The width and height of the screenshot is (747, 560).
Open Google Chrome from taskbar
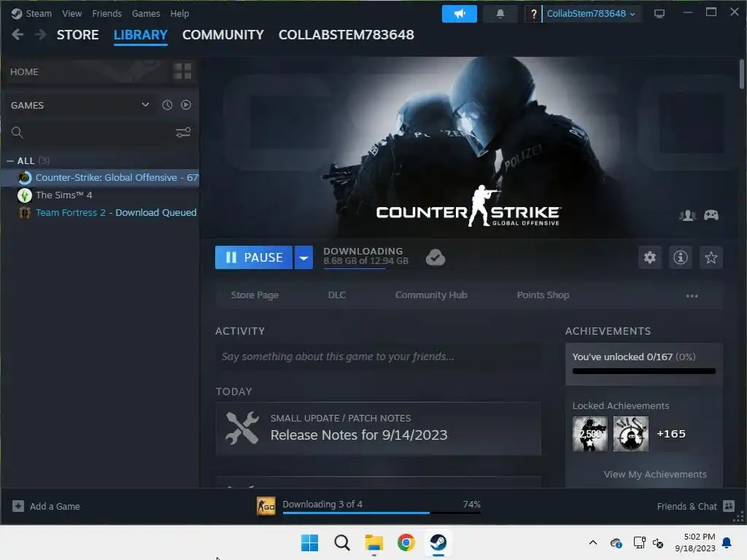(406, 542)
